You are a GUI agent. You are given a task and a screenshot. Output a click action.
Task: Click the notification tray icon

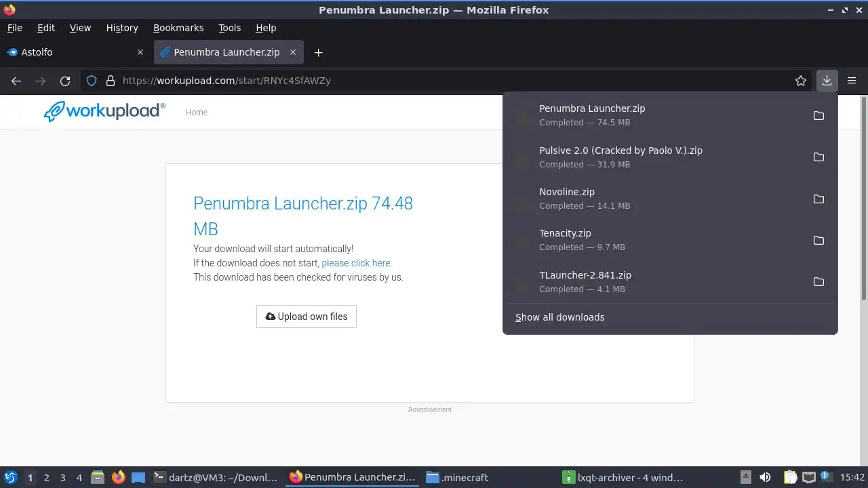pyautogui.click(x=826, y=477)
